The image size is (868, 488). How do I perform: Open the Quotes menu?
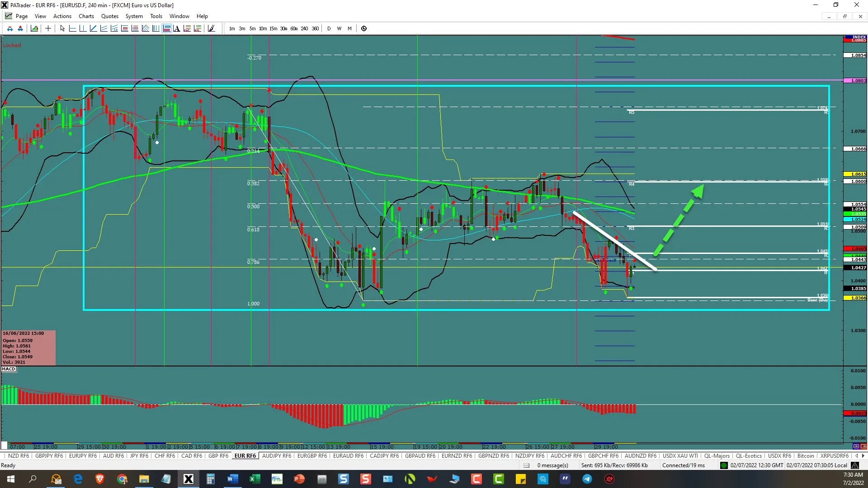coord(109,16)
